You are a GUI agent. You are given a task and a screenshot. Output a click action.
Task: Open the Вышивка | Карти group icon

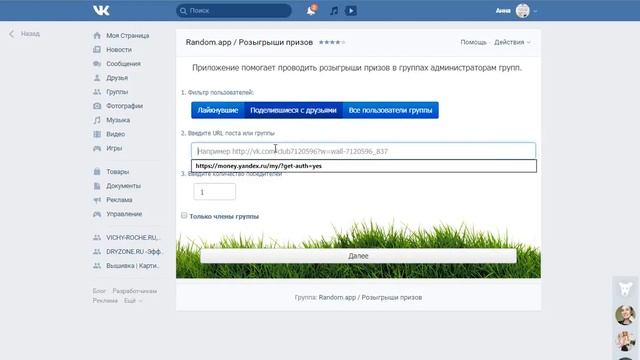[97, 266]
